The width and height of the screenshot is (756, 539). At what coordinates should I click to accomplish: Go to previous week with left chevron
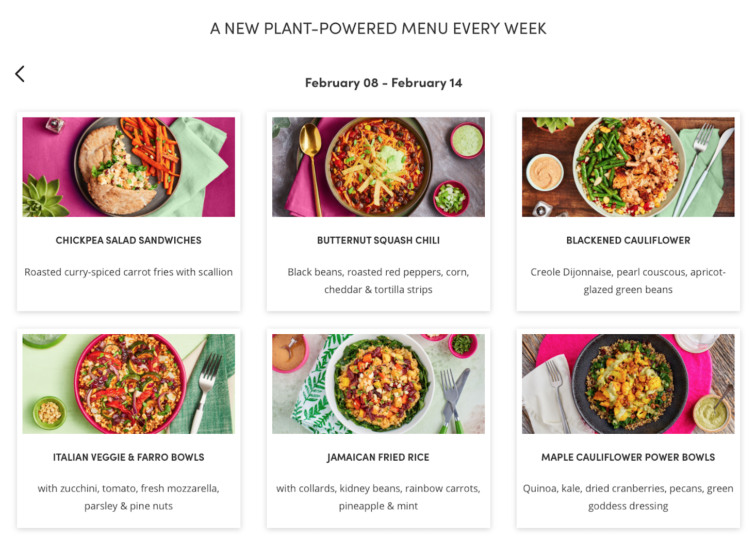tap(20, 74)
